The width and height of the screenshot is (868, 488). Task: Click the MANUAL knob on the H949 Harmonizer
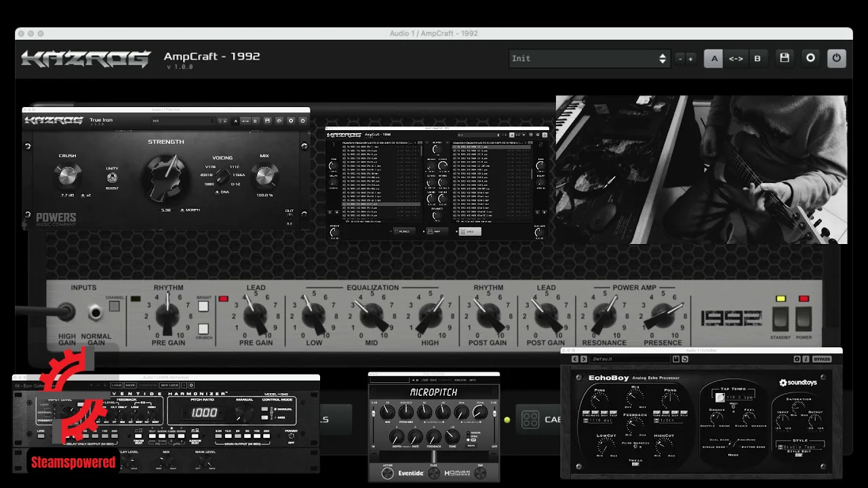[x=244, y=413]
